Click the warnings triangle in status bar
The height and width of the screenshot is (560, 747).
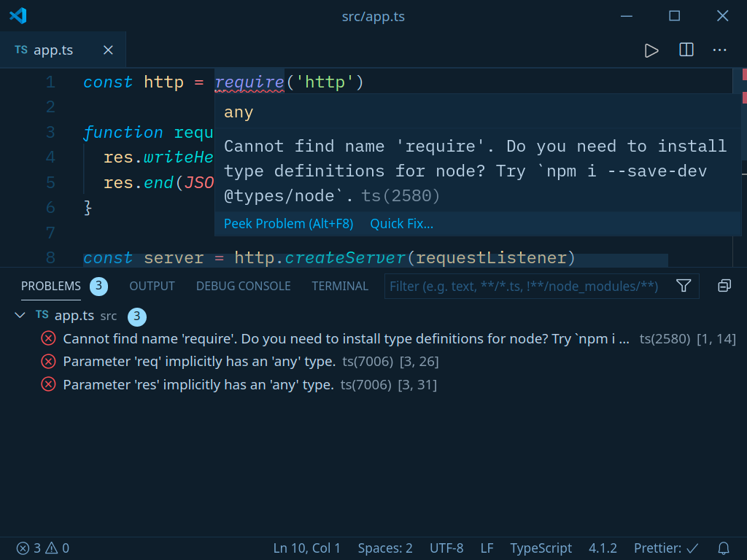[52, 548]
